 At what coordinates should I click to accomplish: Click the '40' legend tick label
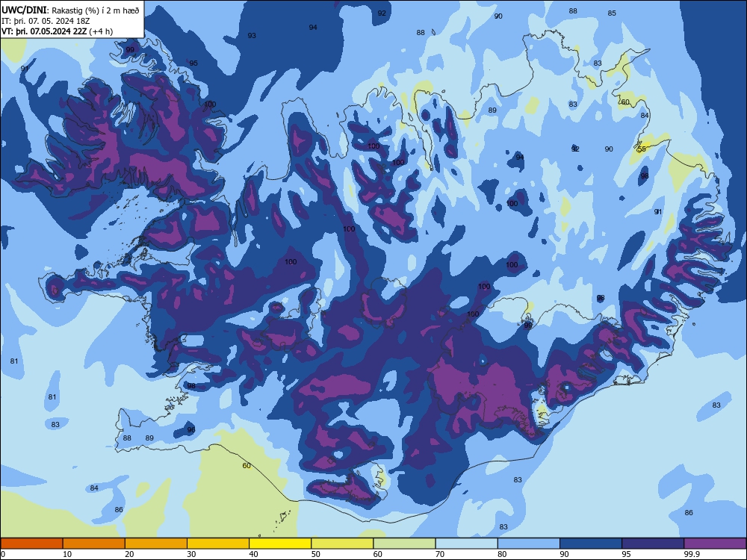click(253, 554)
